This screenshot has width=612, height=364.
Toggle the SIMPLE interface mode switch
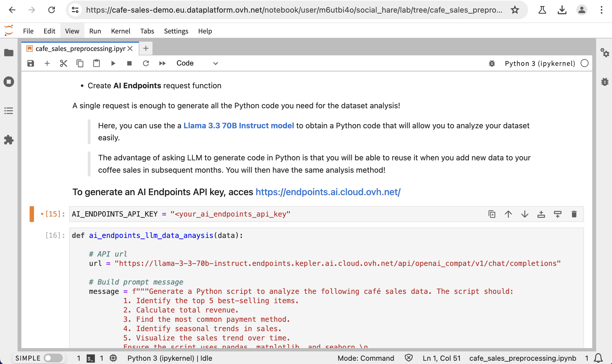(x=53, y=358)
